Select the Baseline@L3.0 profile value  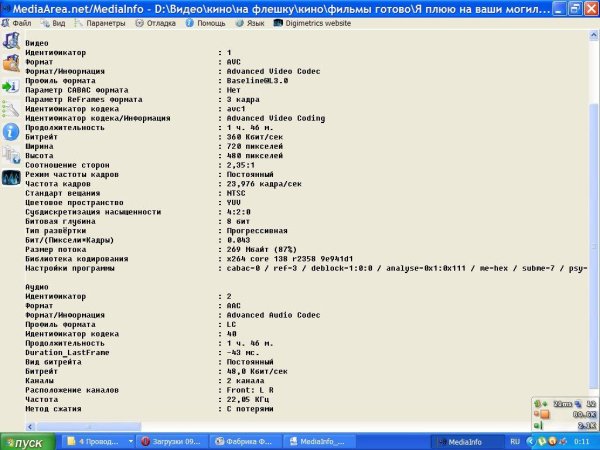pyautogui.click(x=257, y=81)
